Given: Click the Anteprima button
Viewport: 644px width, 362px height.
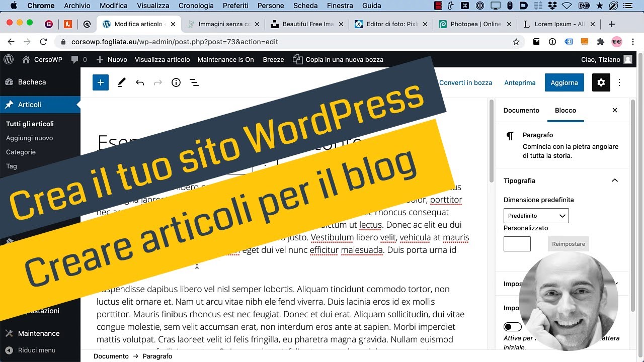Looking at the screenshot, I should point(520,82).
